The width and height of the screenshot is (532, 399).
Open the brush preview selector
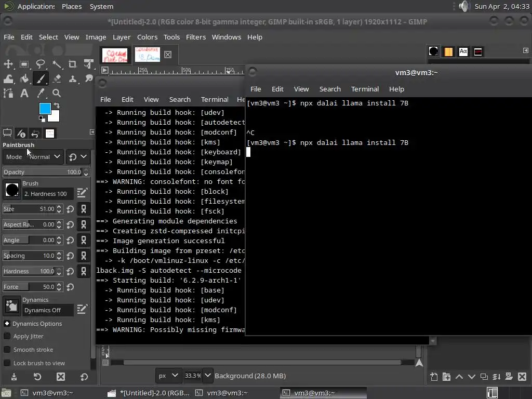[x=12, y=189]
